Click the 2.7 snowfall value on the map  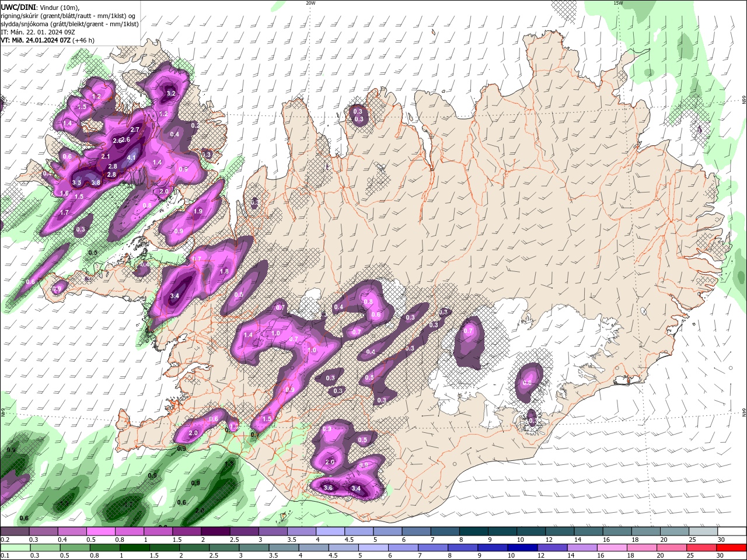[135, 129]
